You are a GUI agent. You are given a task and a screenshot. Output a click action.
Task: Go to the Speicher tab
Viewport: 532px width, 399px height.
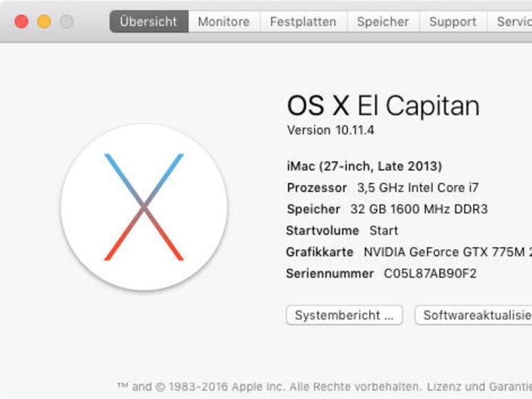tap(383, 21)
